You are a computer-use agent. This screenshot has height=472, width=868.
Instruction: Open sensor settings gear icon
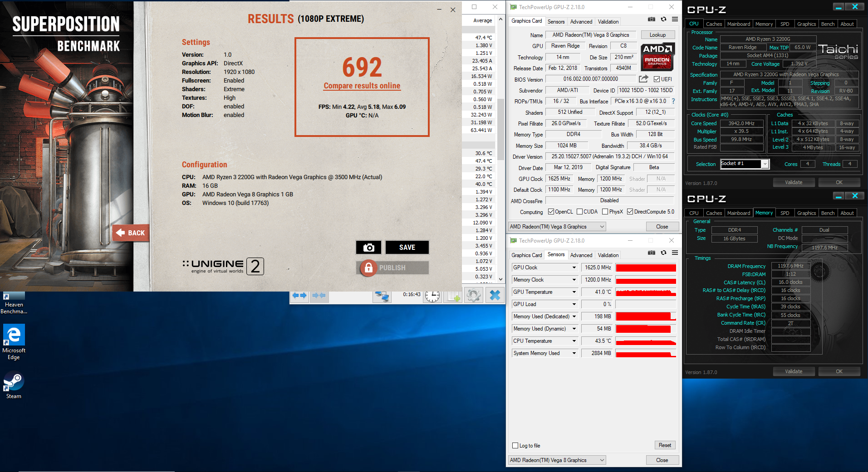point(474,296)
